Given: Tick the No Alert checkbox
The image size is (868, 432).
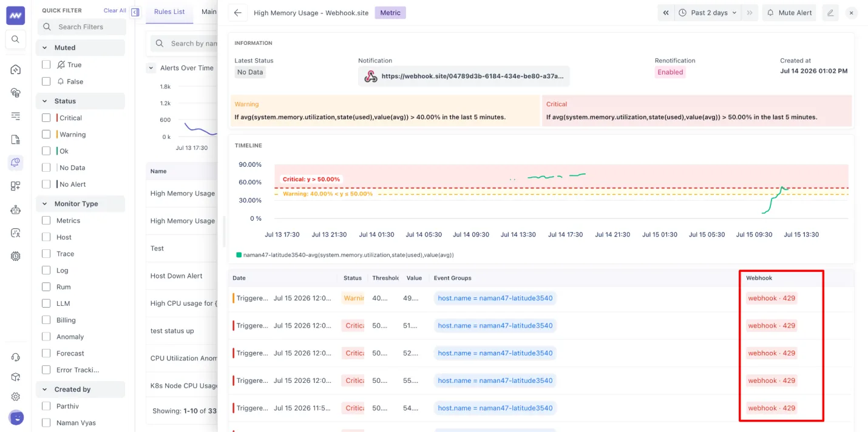Looking at the screenshot, I should pyautogui.click(x=46, y=184).
